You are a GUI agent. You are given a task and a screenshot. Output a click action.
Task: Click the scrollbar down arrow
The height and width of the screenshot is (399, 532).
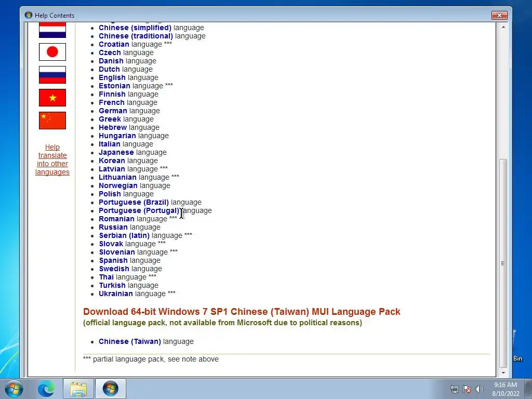(x=503, y=373)
